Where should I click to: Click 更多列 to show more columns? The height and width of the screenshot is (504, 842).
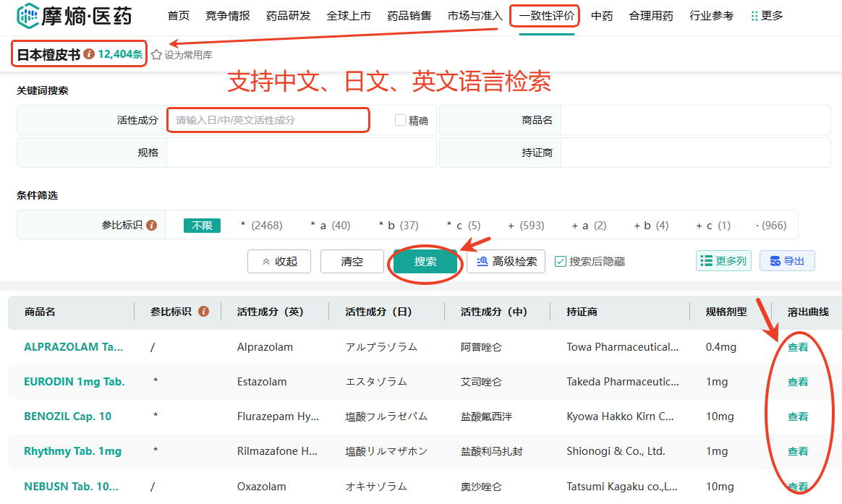click(x=723, y=261)
